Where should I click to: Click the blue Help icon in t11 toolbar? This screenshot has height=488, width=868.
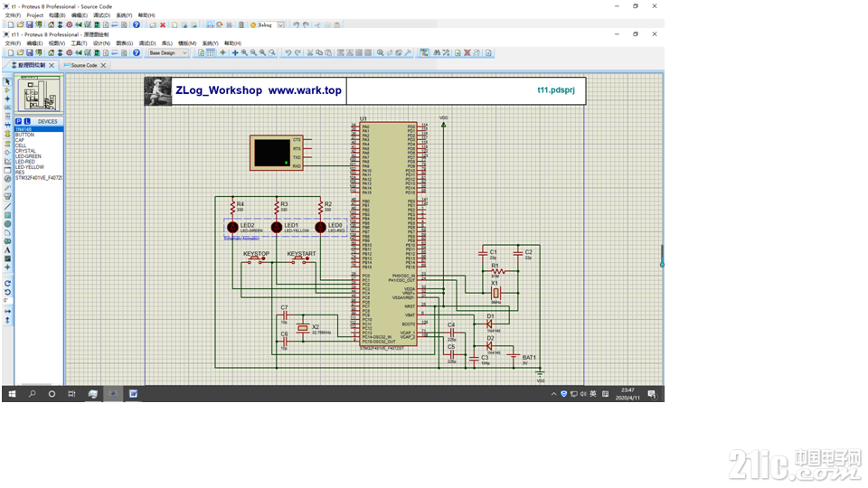(137, 52)
